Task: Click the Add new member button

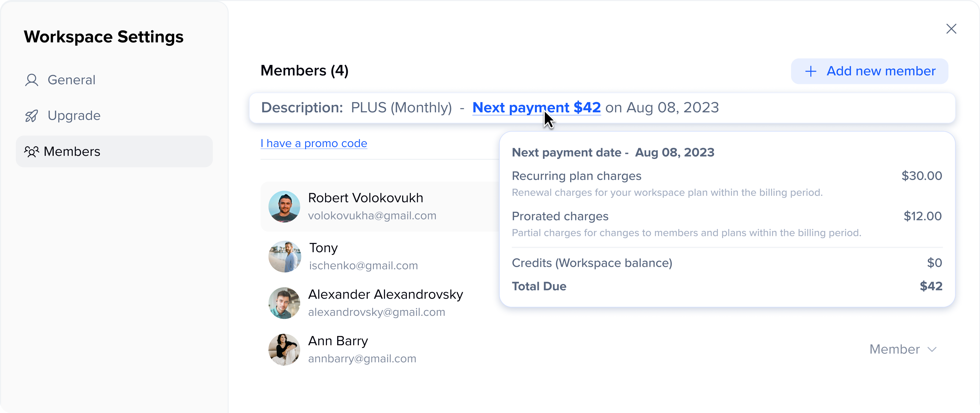Action: [x=869, y=71]
